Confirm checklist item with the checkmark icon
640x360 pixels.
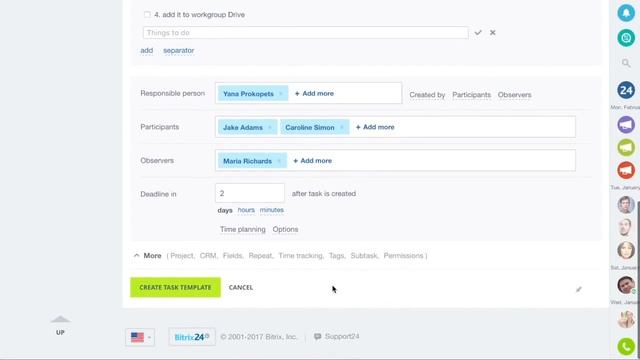(x=478, y=33)
